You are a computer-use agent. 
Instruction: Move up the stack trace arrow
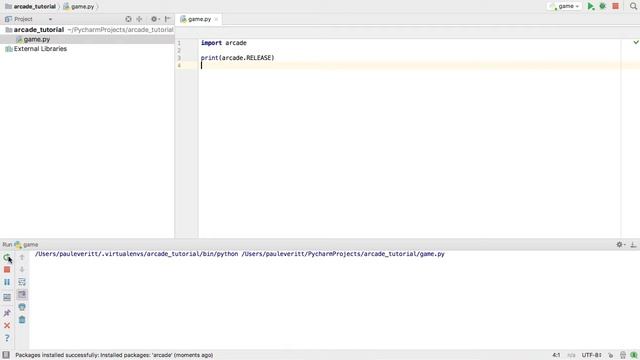pyautogui.click(x=22, y=258)
